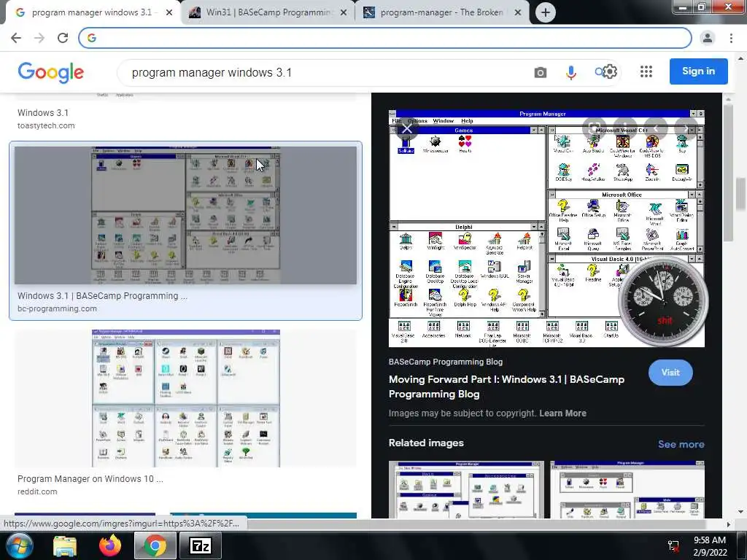Click the Chrome taskbar icon
This screenshot has width=747, height=560.
(x=155, y=545)
